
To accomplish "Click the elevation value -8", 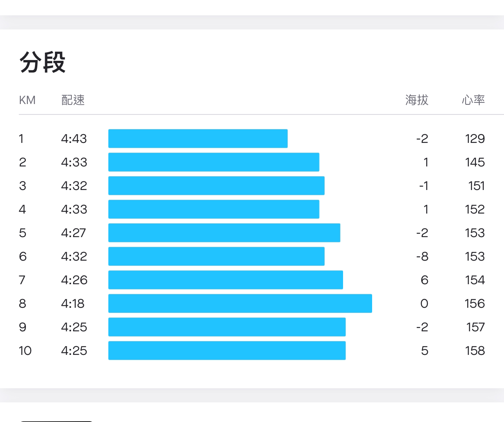I will point(422,256).
